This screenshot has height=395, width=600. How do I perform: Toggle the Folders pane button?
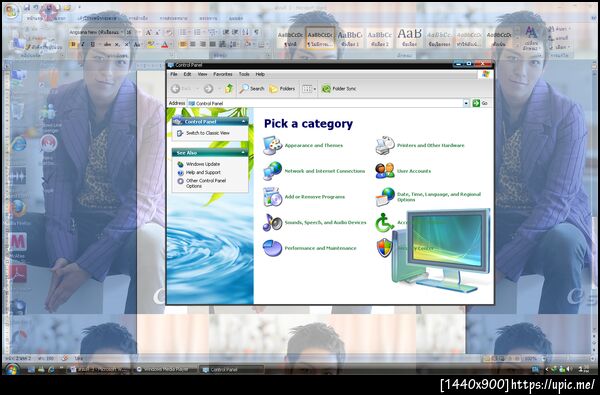pos(282,89)
